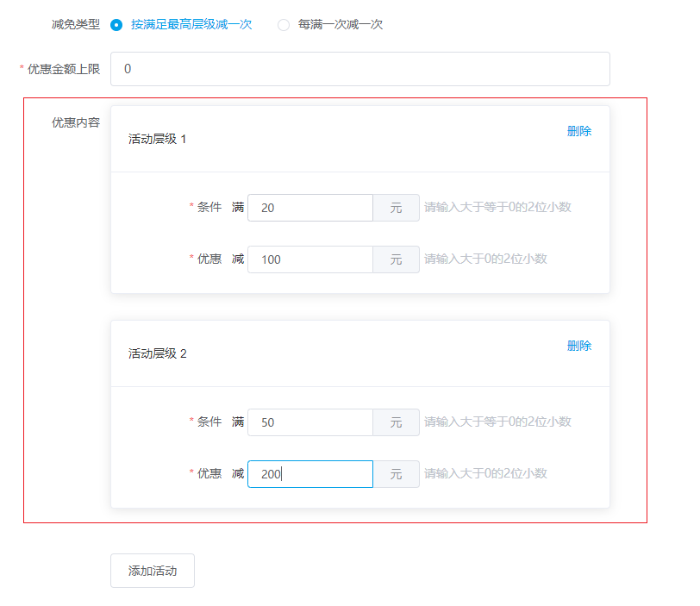The image size is (700, 606).
Task: Select the 每满一次减一次 radio option
Action: (284, 25)
